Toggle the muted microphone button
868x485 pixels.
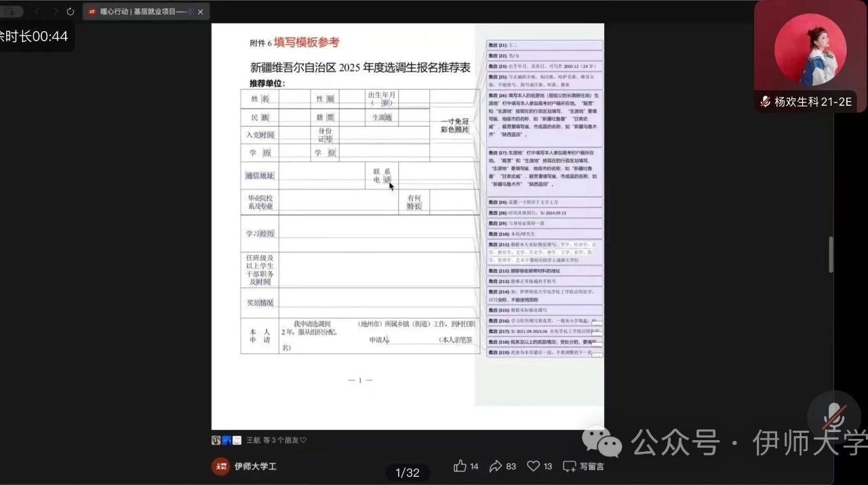coord(833,416)
